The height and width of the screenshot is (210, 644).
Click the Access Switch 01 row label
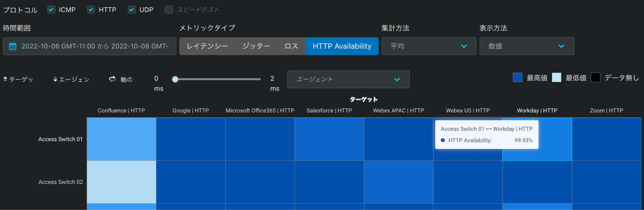(x=60, y=139)
